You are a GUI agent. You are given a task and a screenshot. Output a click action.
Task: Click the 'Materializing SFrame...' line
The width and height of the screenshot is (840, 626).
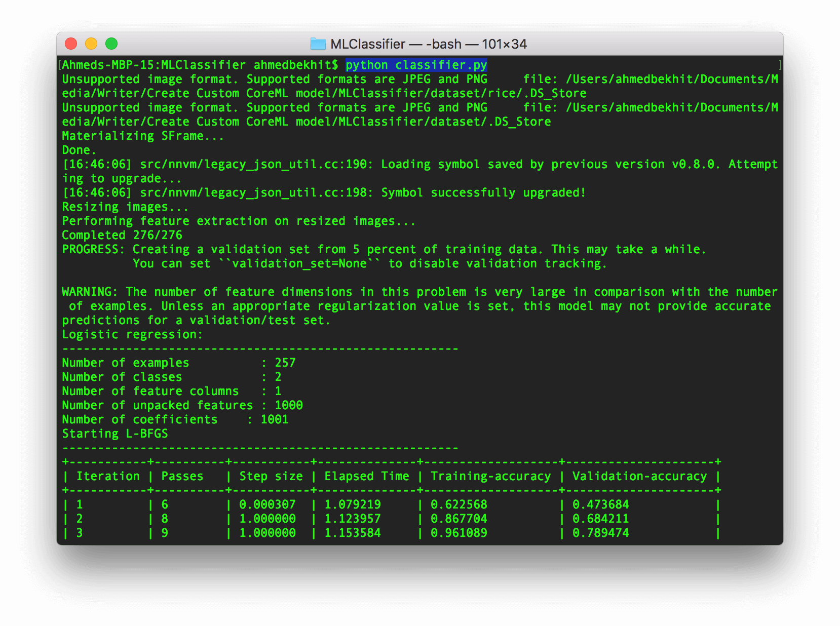(142, 136)
